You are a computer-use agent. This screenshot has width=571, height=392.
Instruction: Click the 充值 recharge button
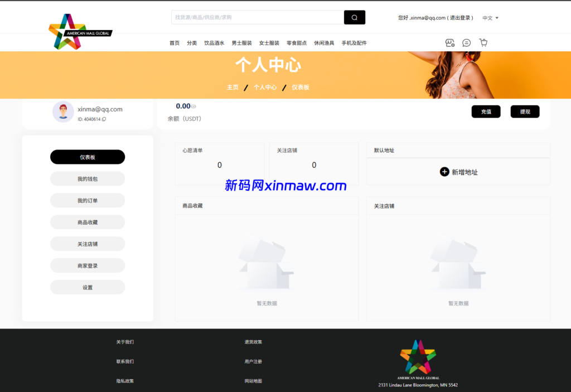coord(486,112)
